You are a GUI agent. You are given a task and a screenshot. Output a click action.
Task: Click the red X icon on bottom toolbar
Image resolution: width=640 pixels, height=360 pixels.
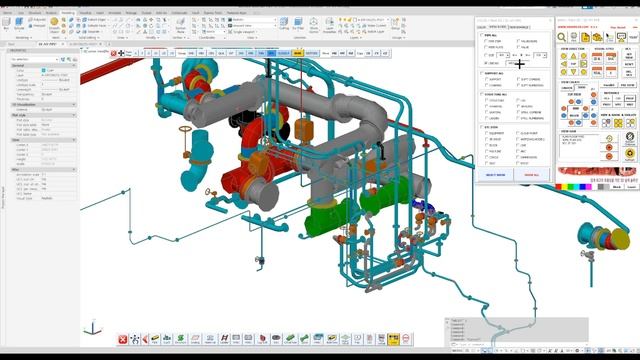122,339
